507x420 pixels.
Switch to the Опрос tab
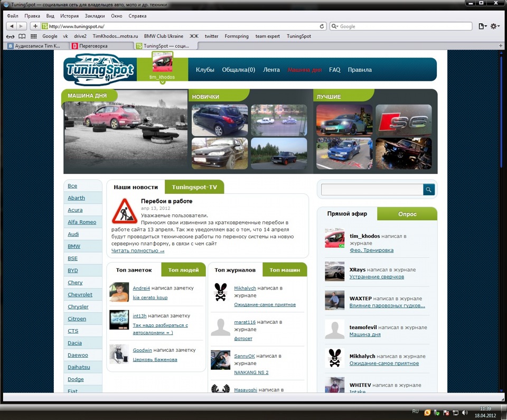tap(407, 214)
